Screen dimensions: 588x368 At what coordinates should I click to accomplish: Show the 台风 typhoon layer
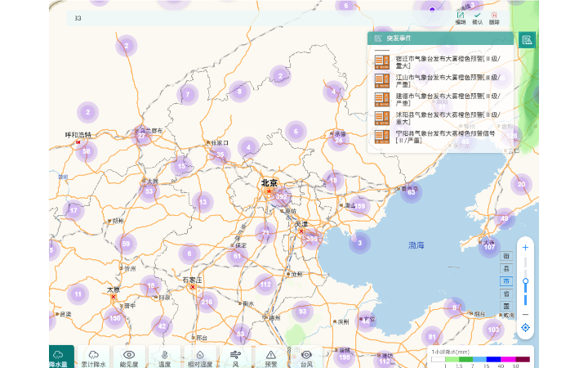[306, 357]
